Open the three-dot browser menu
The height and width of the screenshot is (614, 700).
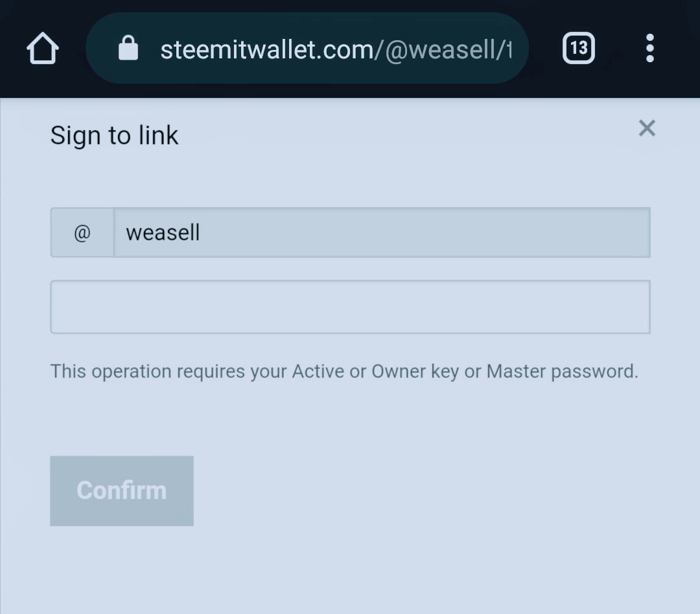[x=649, y=49]
